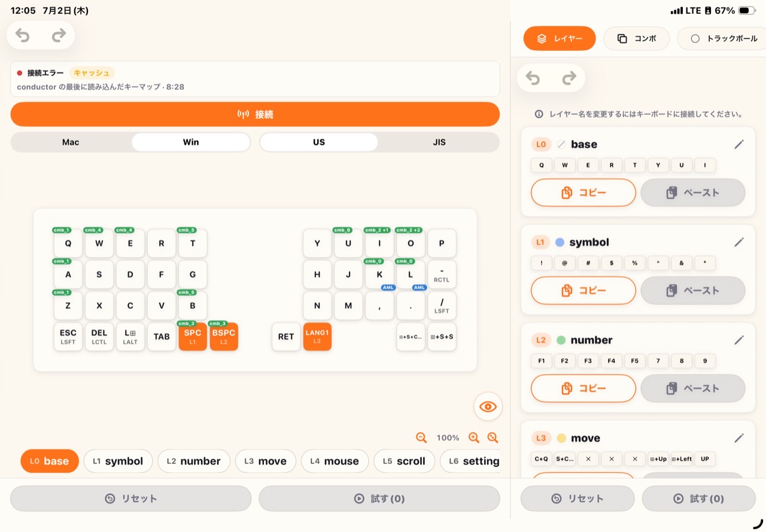Tap the 100% zoom level readout
The image size is (766, 532).
tap(448, 438)
